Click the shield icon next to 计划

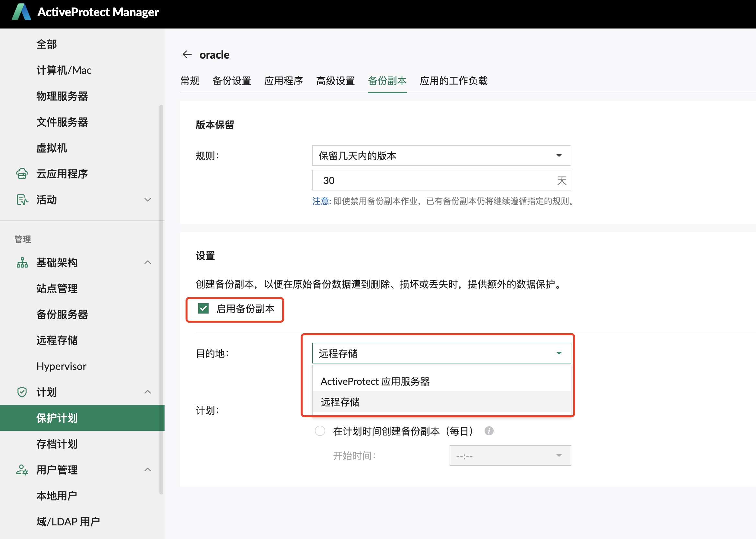(22, 392)
